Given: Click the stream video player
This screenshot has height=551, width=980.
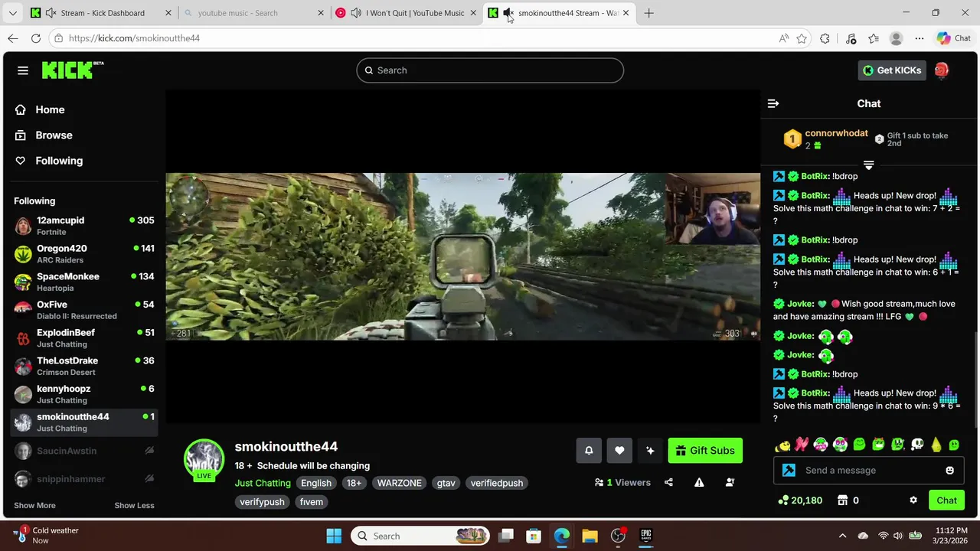Looking at the screenshot, I should [x=463, y=256].
